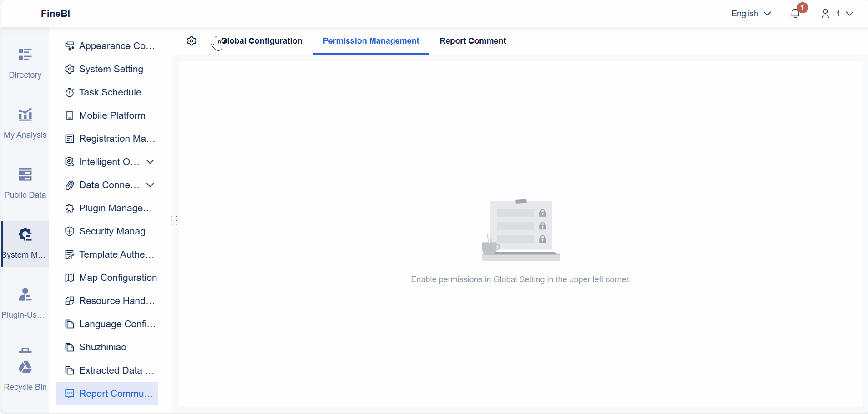
Task: Switch to the Report Comment tab
Action: [x=472, y=40]
